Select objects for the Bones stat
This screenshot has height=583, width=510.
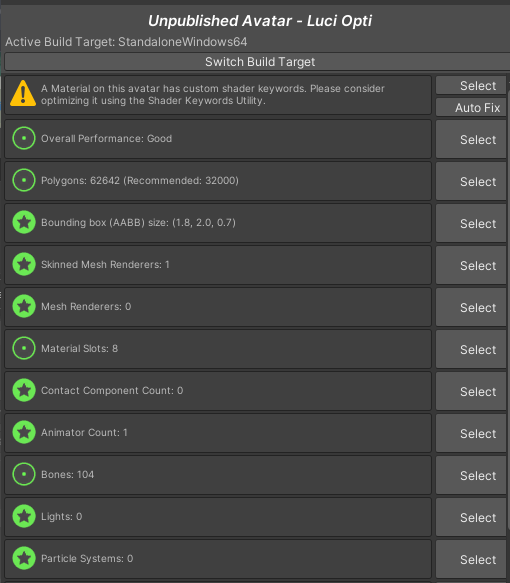click(471, 476)
